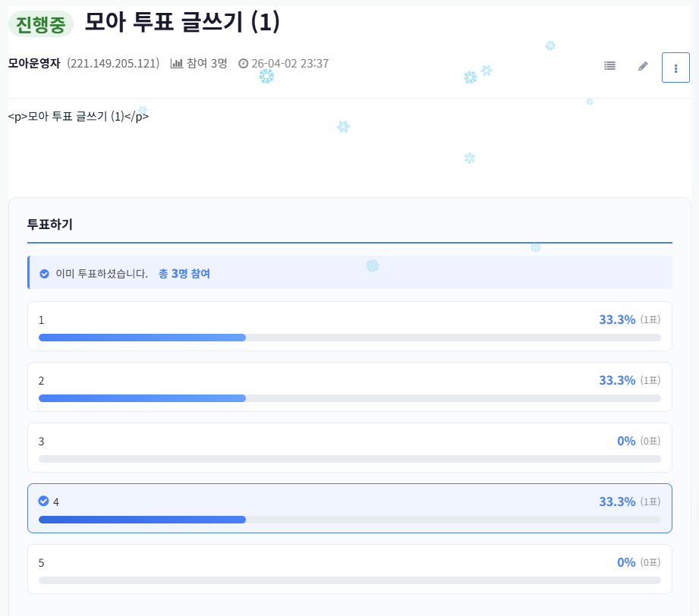Click the pencil edit icon
Viewport: 699px width, 616px height.
[x=643, y=66]
